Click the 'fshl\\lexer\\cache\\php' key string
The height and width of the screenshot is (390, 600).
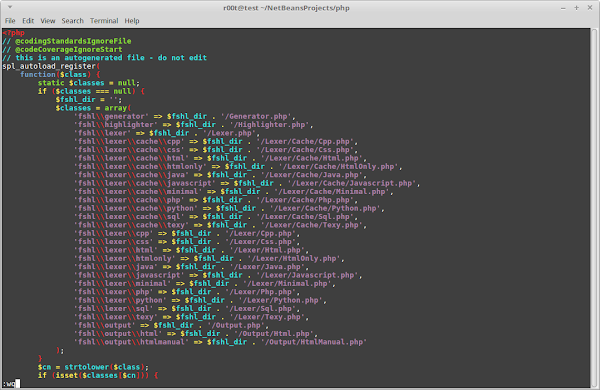[129, 200]
